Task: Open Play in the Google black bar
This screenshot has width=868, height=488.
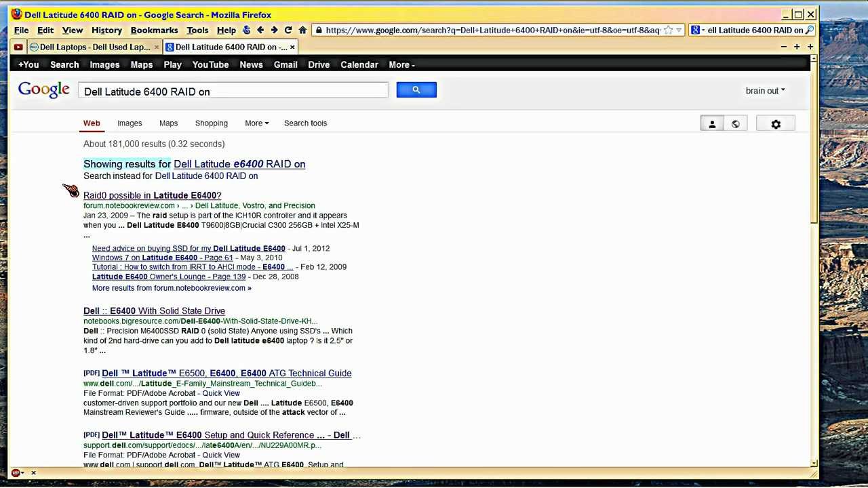Action: [x=172, y=64]
